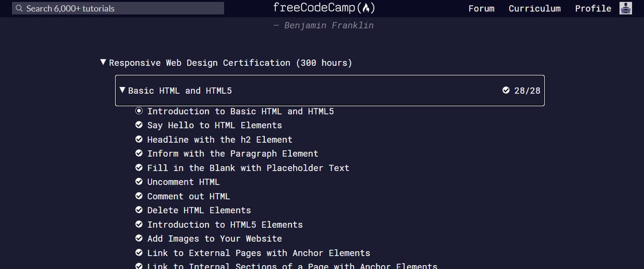This screenshot has height=269, width=644.
Task: Go to the Profile menu item
Action: click(x=593, y=9)
